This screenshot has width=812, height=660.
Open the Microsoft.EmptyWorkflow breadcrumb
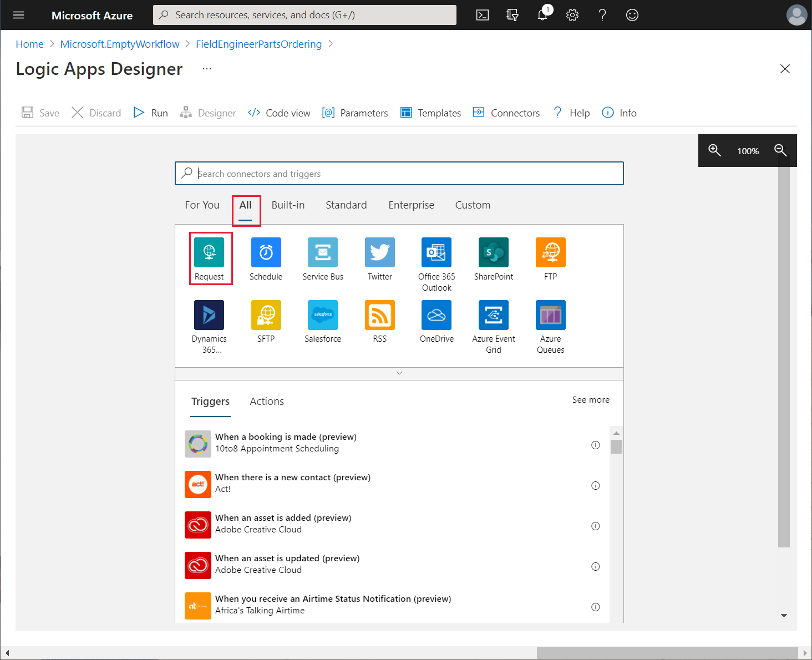point(120,44)
